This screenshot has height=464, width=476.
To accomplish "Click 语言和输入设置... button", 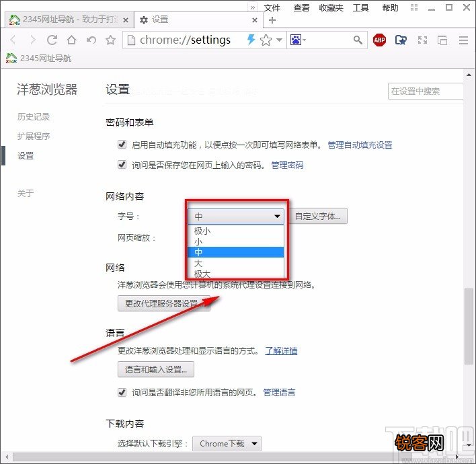I will coord(156,369).
